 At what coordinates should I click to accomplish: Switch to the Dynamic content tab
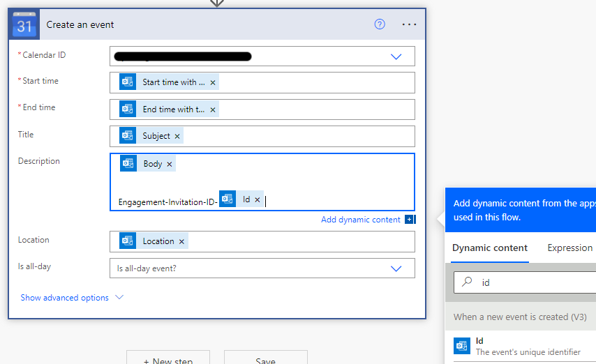tap(490, 248)
